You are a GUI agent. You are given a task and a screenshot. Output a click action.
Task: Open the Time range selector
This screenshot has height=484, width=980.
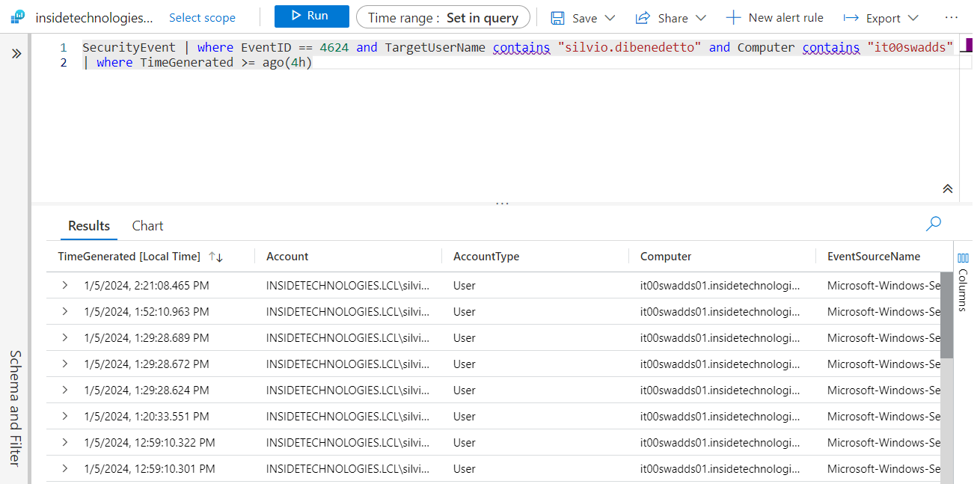click(x=443, y=17)
